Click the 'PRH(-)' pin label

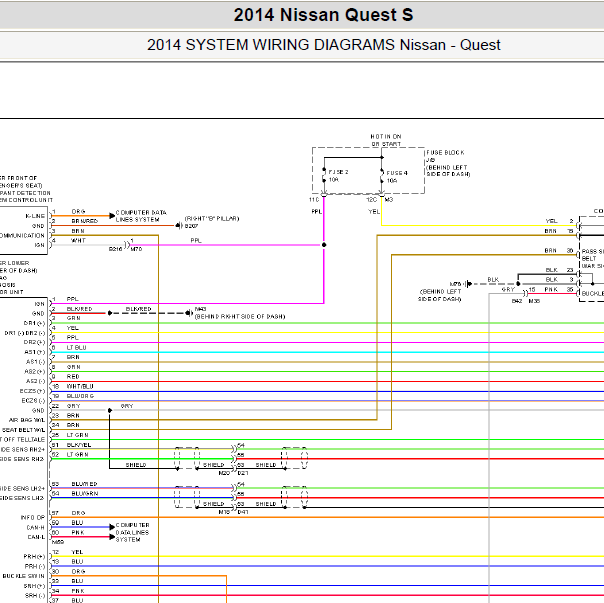pos(35,566)
